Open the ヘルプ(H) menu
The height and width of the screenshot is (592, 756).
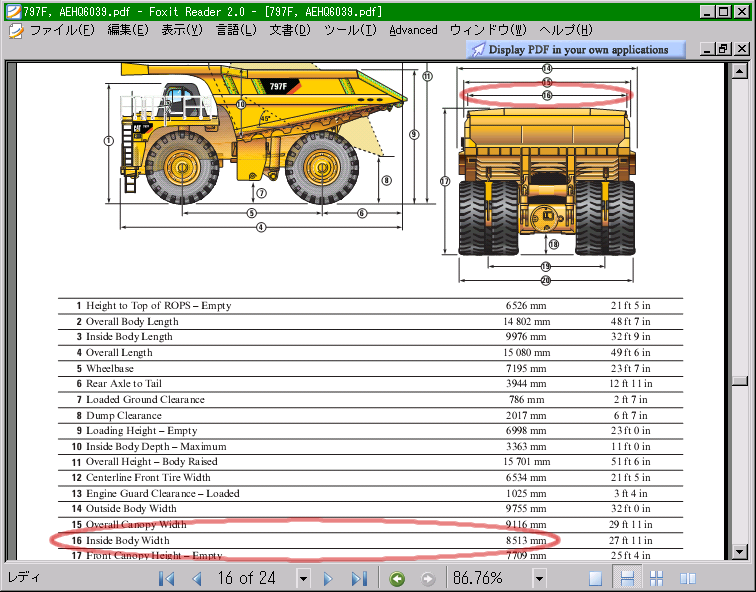pyautogui.click(x=566, y=30)
